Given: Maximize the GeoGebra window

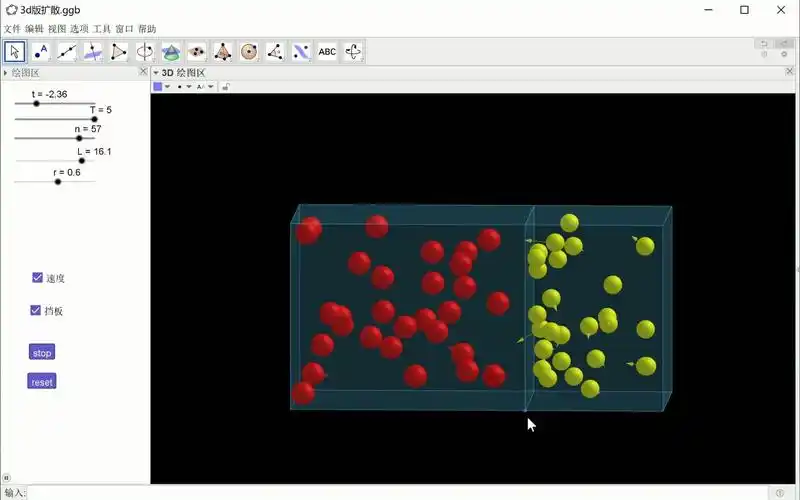Looking at the screenshot, I should pyautogui.click(x=744, y=10).
